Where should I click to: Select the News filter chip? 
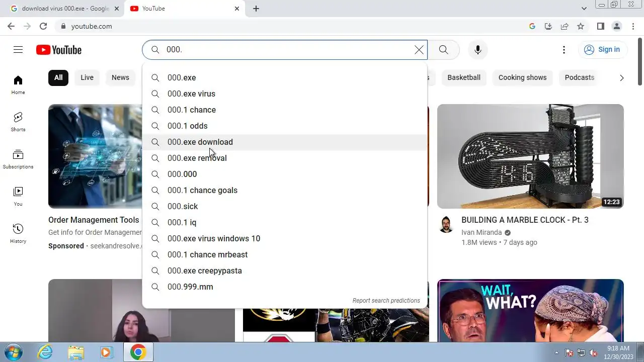120,77
